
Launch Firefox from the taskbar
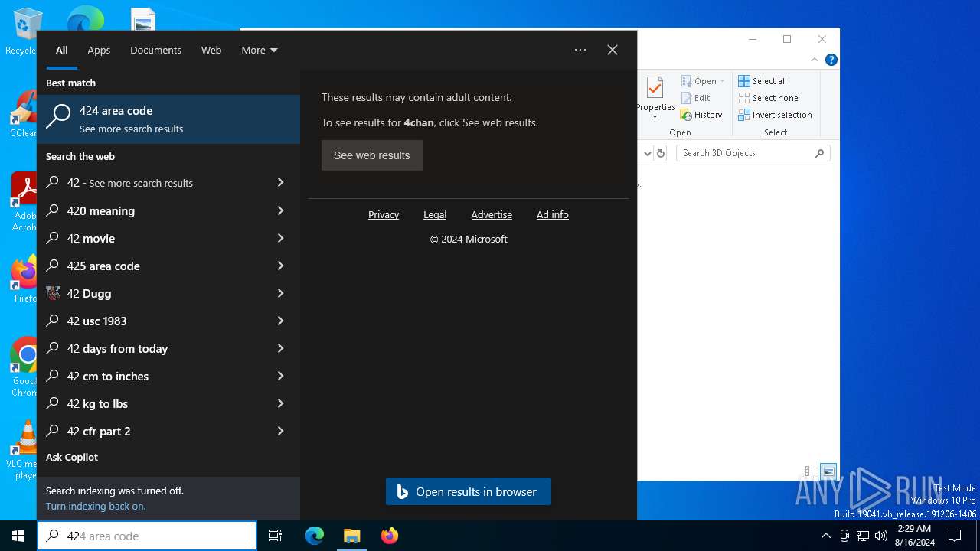(389, 536)
